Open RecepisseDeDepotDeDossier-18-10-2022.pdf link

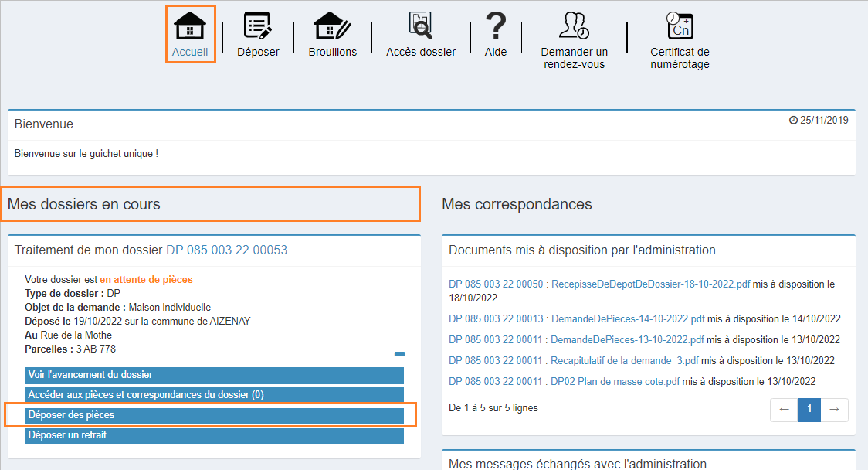pyautogui.click(x=650, y=284)
